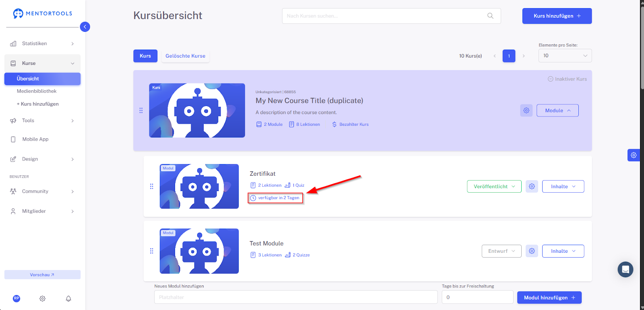Open Veröffentlicht status dropdown
The height and width of the screenshot is (310, 644).
pos(494,187)
